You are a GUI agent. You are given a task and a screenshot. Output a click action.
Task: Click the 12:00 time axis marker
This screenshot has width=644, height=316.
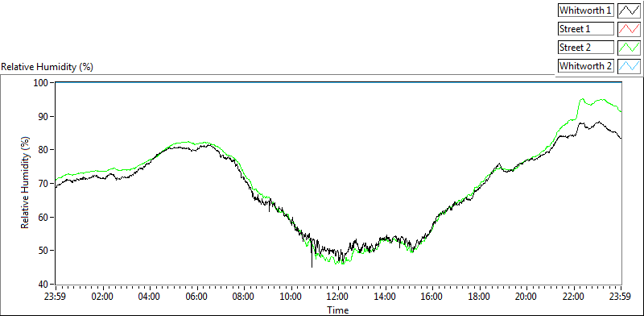coord(338,297)
